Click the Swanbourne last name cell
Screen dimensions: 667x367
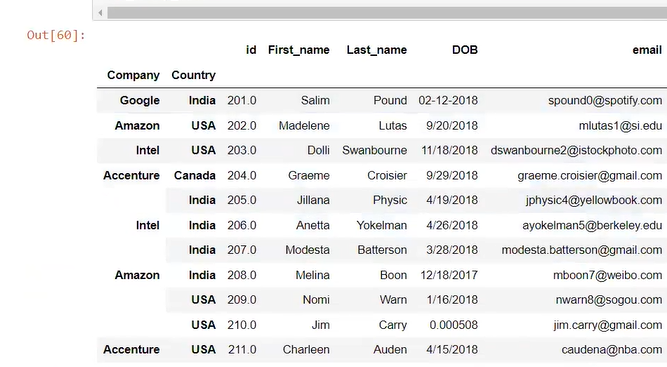pyautogui.click(x=374, y=151)
